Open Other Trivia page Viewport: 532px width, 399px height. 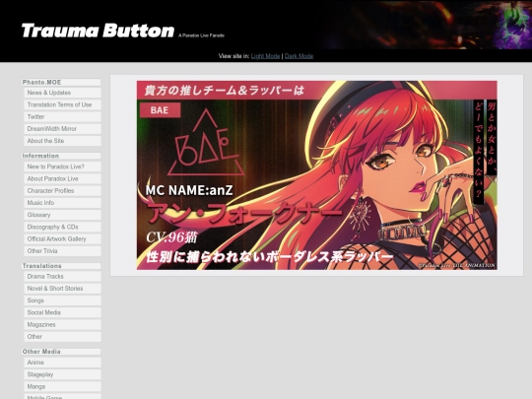tap(62, 251)
